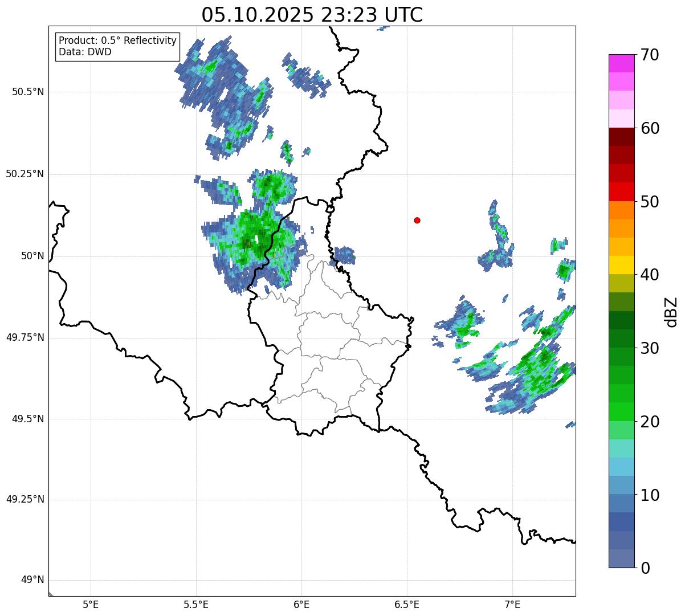The height and width of the screenshot is (616, 685).
Task: Click the colorbar tick label '0'
Action: click(645, 568)
